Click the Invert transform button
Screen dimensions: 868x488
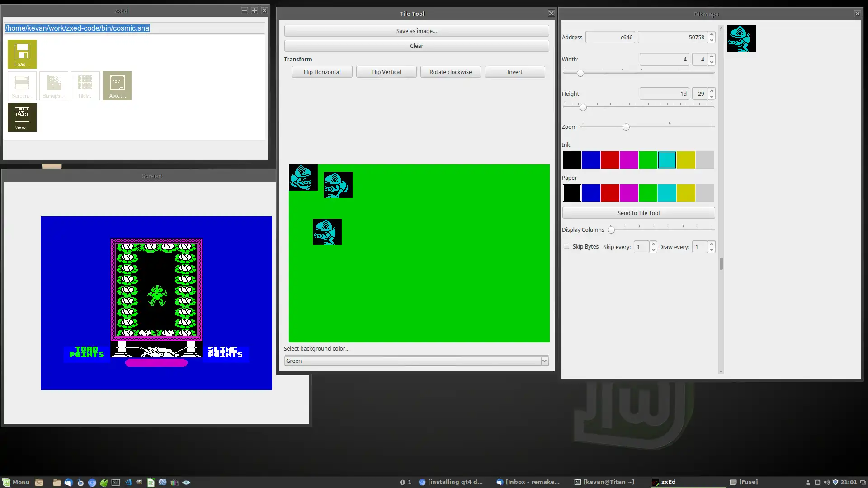pos(514,71)
